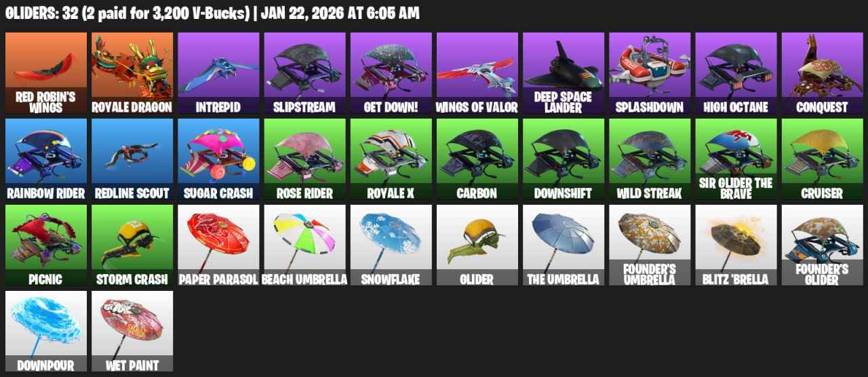The image size is (868, 377).
Task: Select the Storm Crash glider
Action: coord(132,245)
